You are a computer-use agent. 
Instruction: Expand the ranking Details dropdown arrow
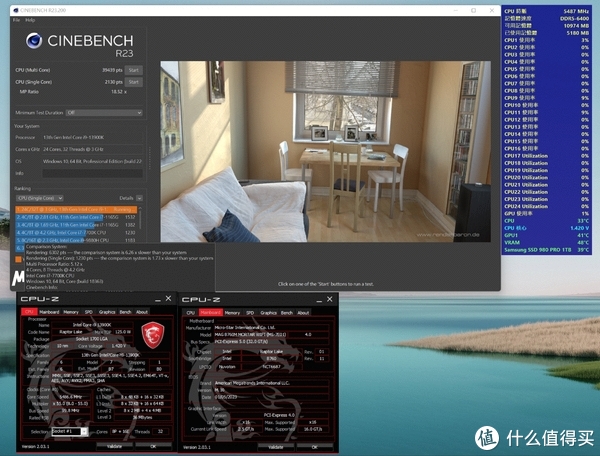click(x=139, y=198)
